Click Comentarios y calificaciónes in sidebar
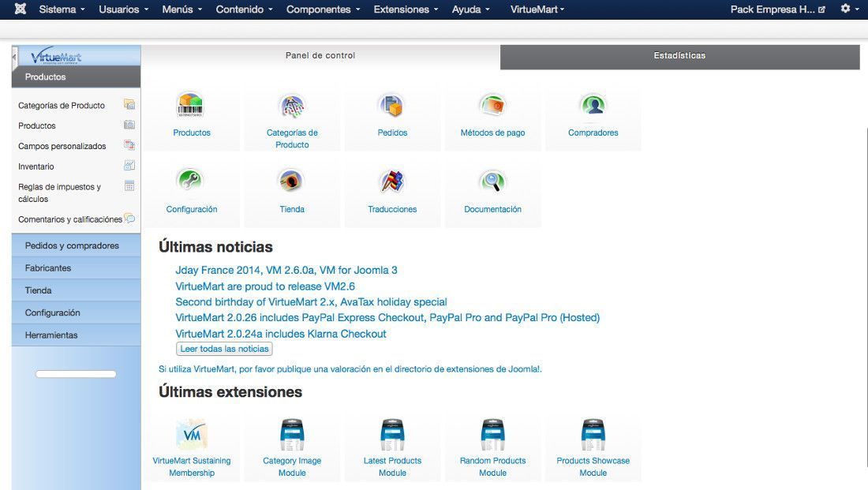868x490 pixels. click(69, 219)
